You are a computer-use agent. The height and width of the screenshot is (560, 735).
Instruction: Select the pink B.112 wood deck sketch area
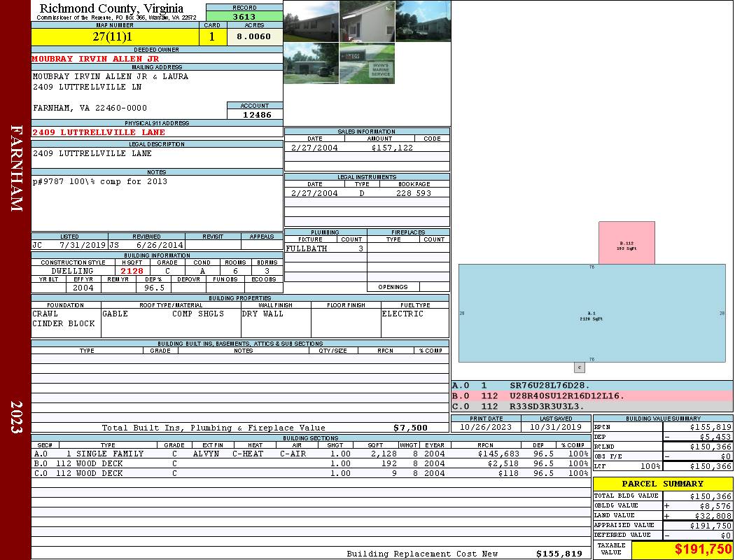(x=626, y=243)
